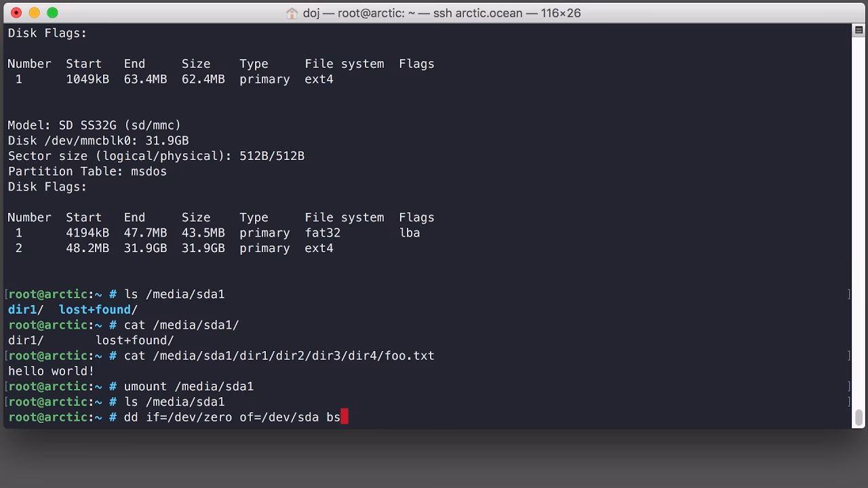Click the Sector size 512B/512B line
This screenshot has height=488, width=868.
click(156, 156)
